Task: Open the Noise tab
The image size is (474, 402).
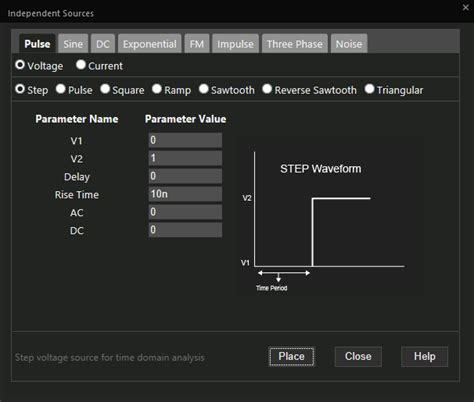Action: pyautogui.click(x=349, y=44)
